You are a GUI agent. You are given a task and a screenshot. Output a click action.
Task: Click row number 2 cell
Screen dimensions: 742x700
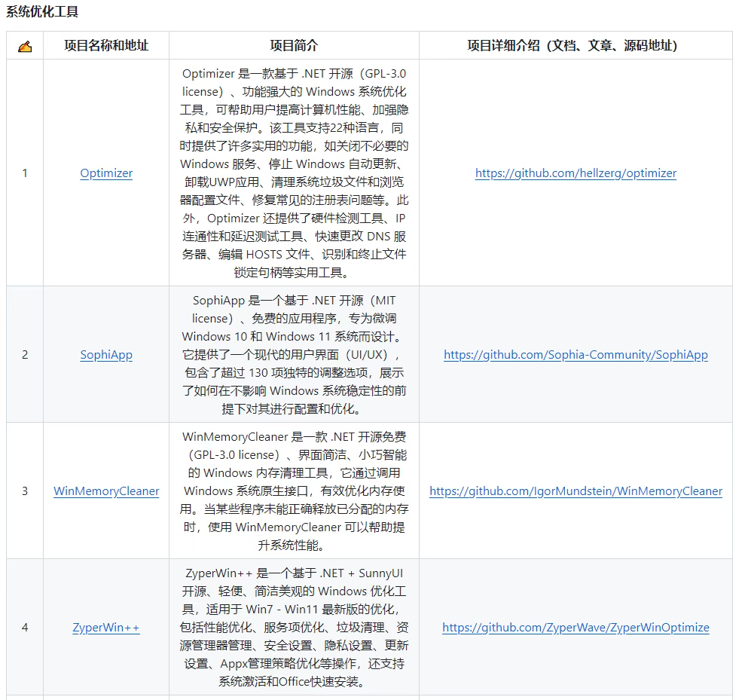point(25,355)
